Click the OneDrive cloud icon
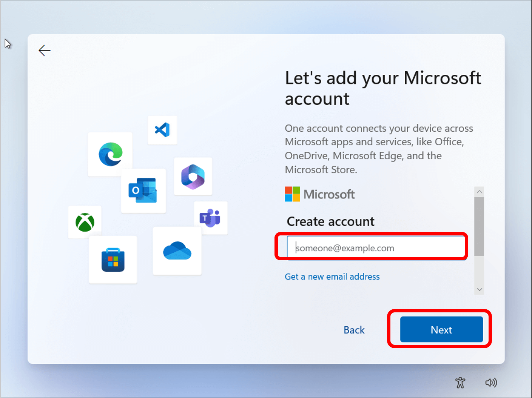Viewport: 532px width, 398px height. pyautogui.click(x=177, y=251)
